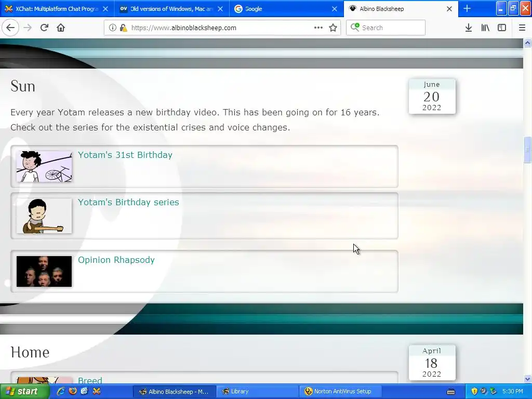Open the Windows Start menu

tap(24, 392)
